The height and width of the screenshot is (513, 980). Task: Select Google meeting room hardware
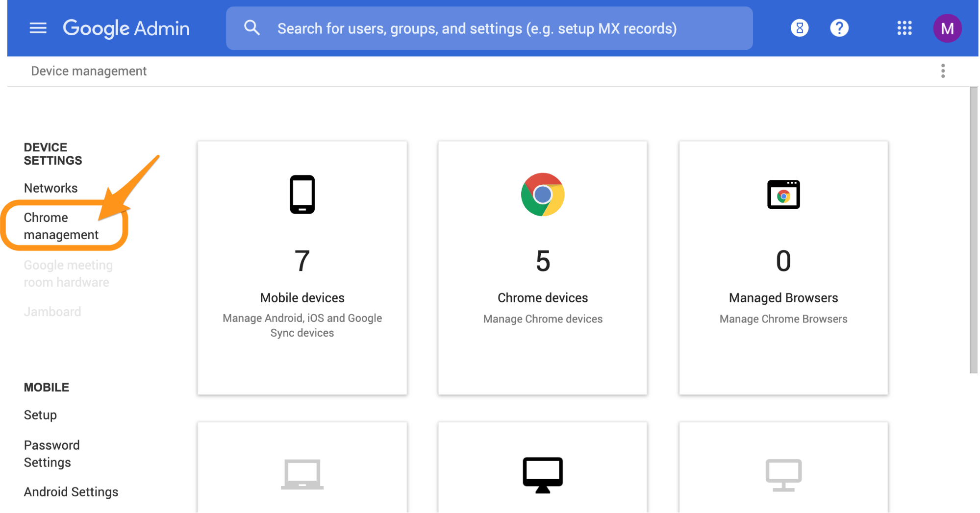point(68,273)
